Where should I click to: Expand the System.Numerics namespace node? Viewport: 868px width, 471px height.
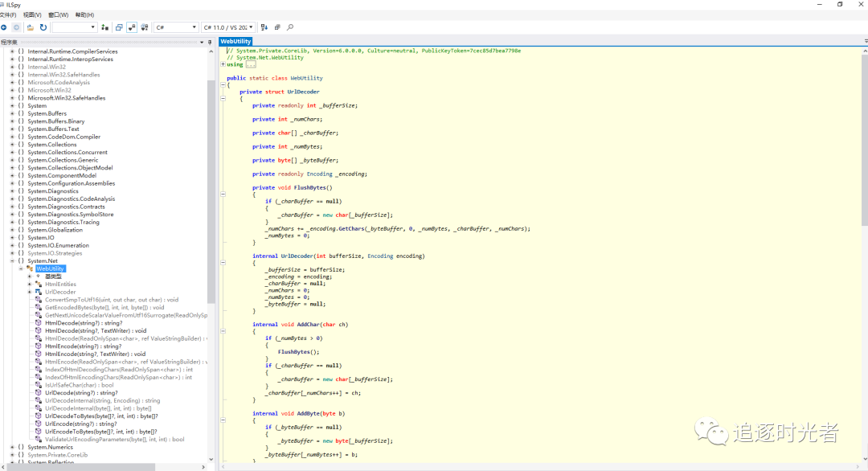12,447
